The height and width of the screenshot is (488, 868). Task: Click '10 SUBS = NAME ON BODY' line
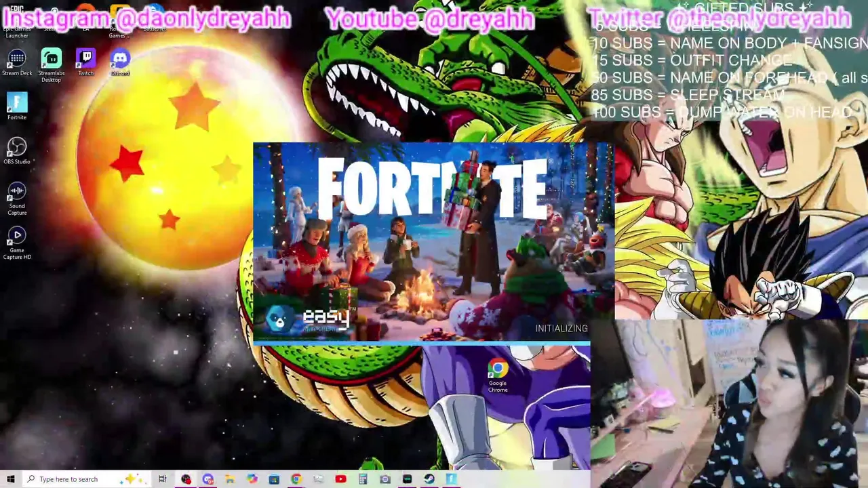pos(730,43)
